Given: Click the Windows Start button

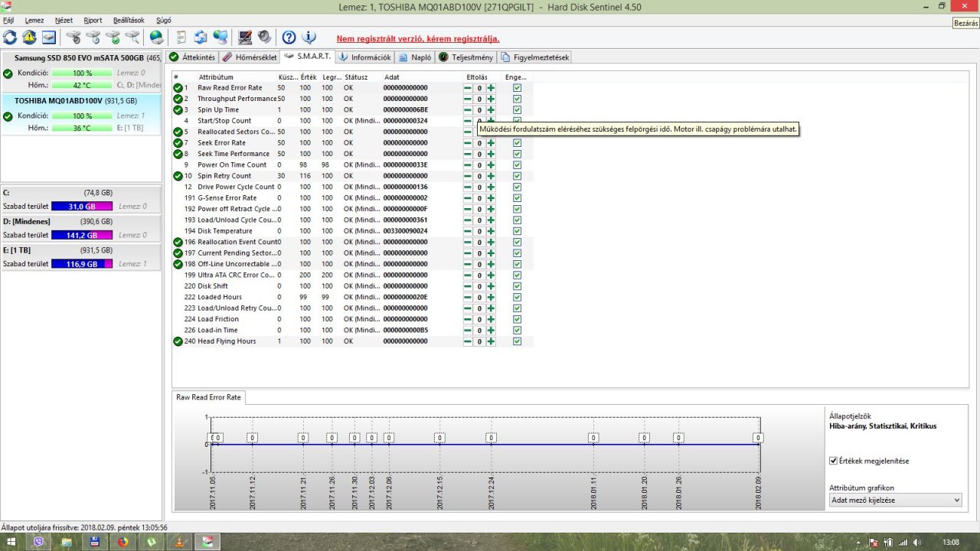Looking at the screenshot, I should [11, 542].
